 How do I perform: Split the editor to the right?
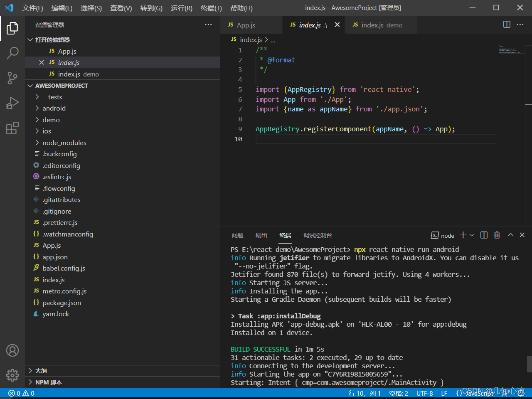507,25
